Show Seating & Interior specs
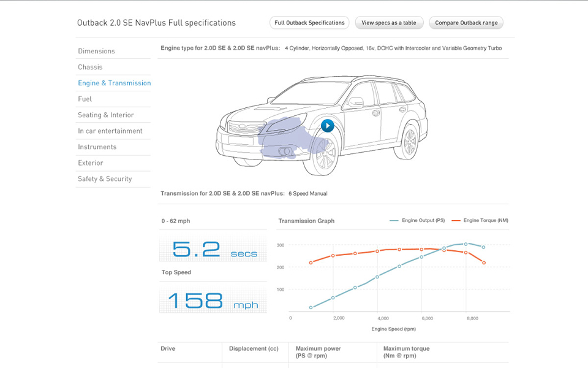Screen dimensions: 588x368 [x=106, y=115]
